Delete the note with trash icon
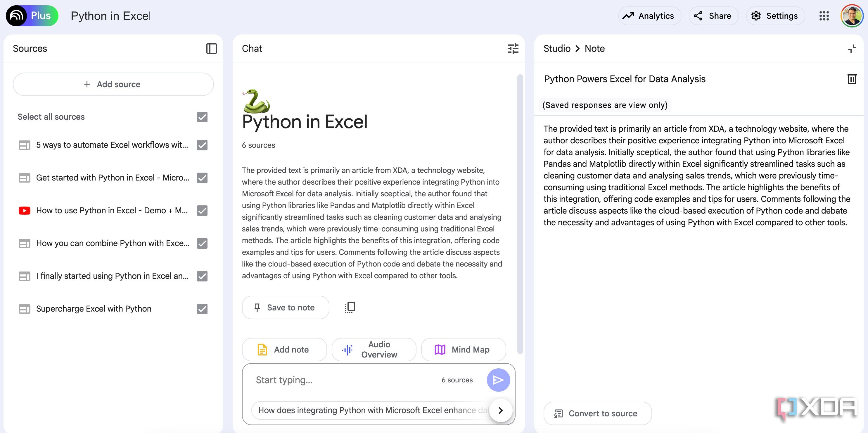 coord(852,79)
